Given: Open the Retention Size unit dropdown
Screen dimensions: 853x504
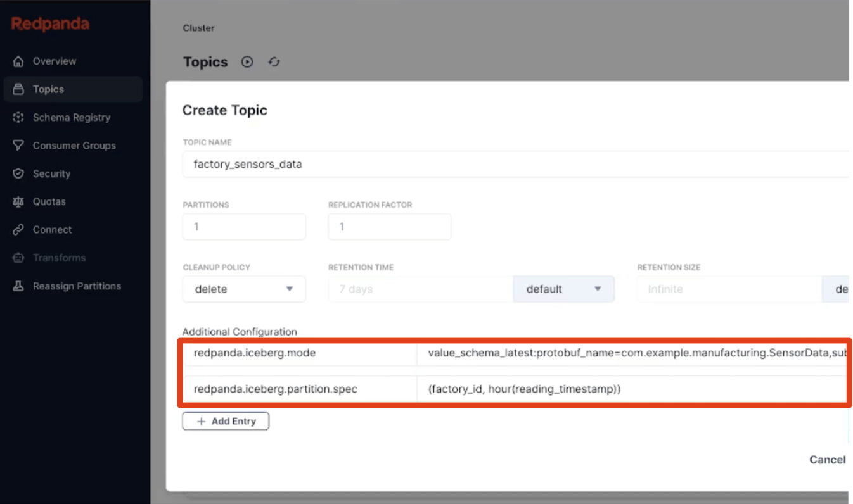Looking at the screenshot, I should coord(837,289).
